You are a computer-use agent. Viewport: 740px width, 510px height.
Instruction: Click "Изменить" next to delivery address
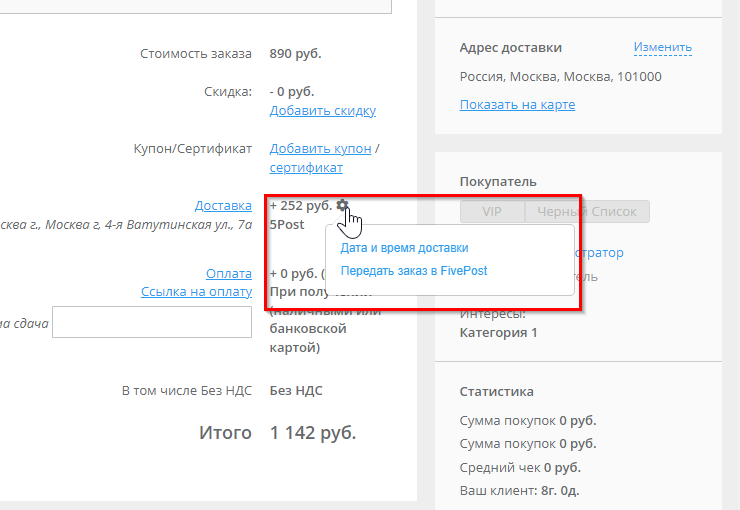[x=662, y=47]
